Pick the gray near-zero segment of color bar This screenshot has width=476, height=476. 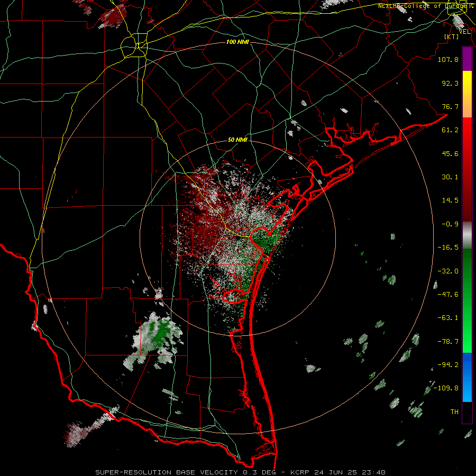coord(467,235)
